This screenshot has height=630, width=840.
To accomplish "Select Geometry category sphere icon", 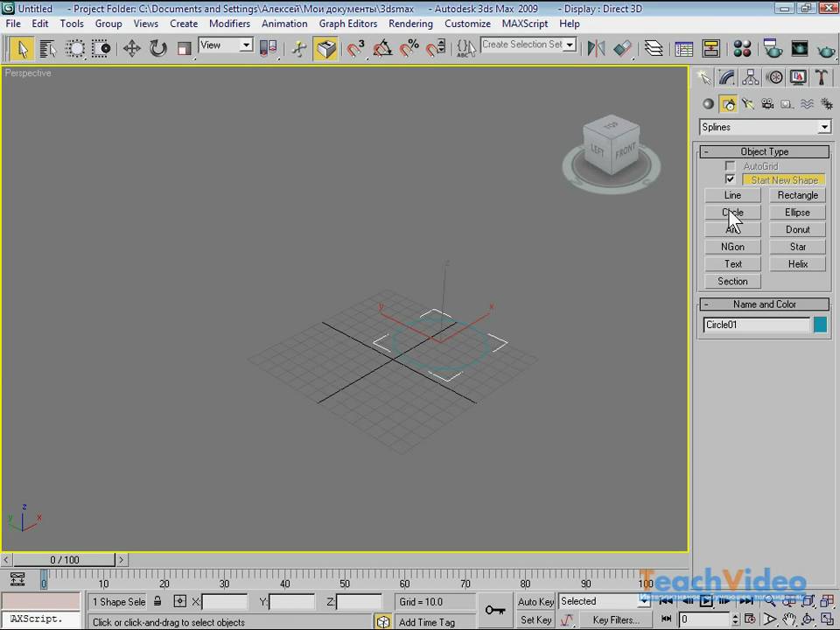I will pos(708,104).
